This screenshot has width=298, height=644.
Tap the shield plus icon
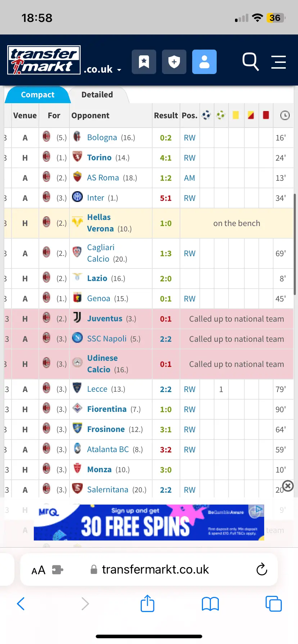coord(174,62)
